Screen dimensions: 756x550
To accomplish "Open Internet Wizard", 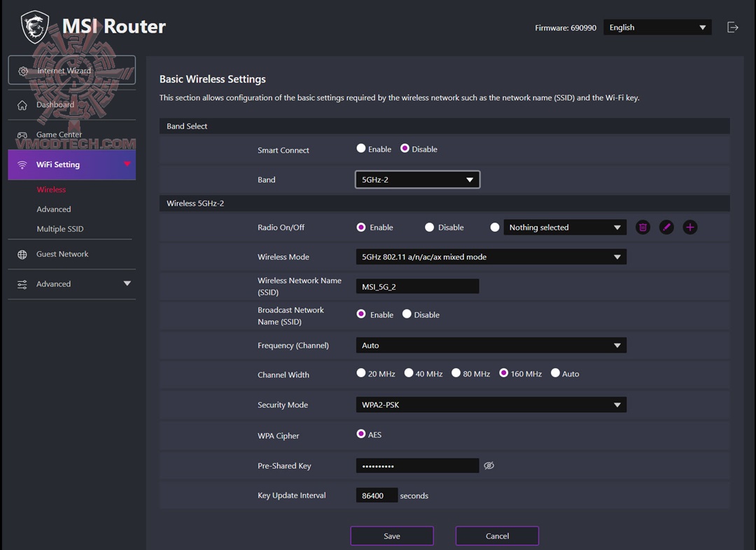I will (72, 71).
